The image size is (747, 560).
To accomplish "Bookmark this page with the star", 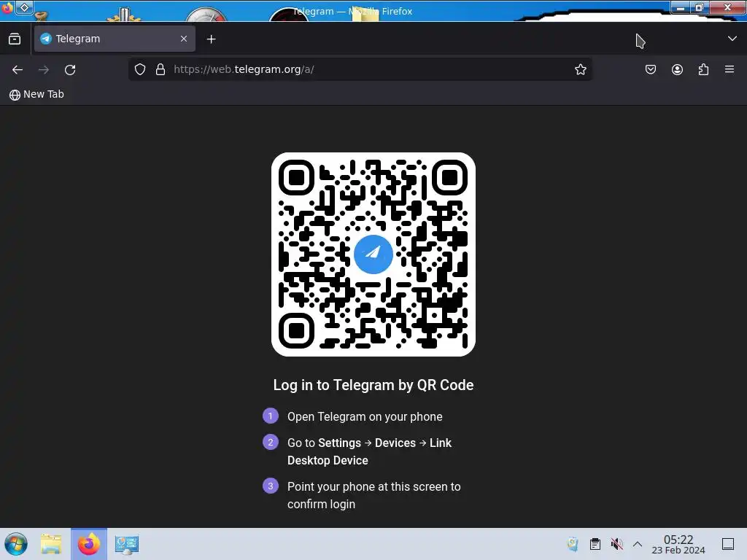I will (580, 69).
